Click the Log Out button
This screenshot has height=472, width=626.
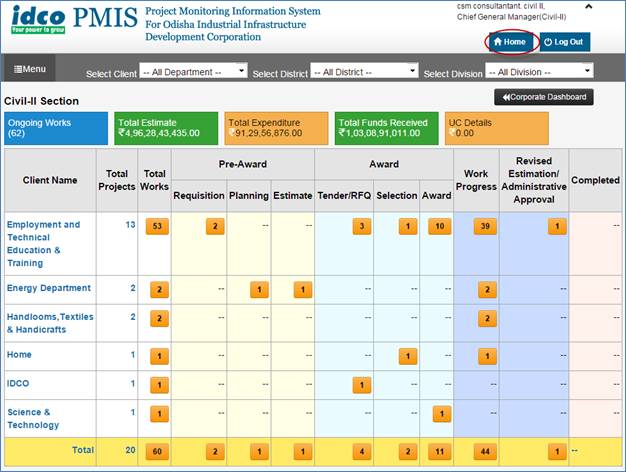tap(565, 42)
